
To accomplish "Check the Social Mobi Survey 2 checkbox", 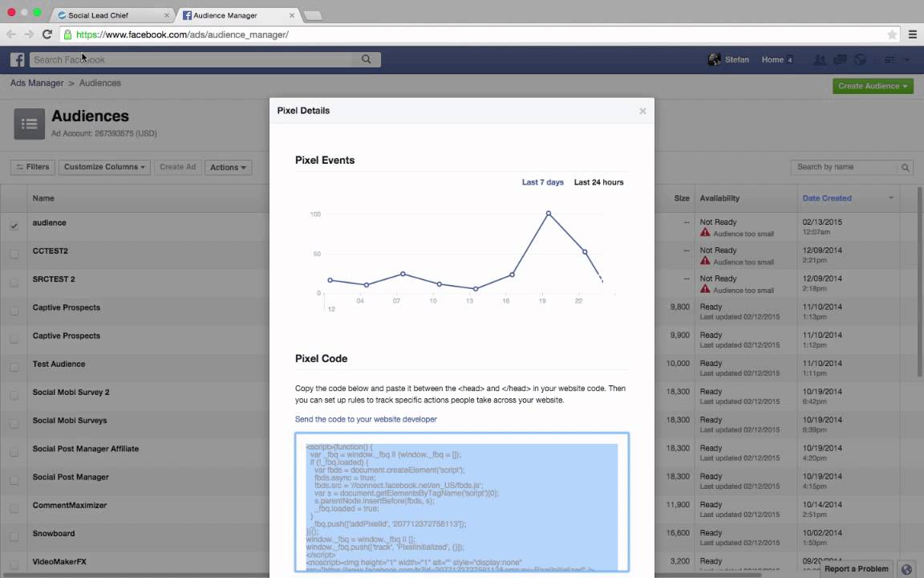I will tap(14, 396).
